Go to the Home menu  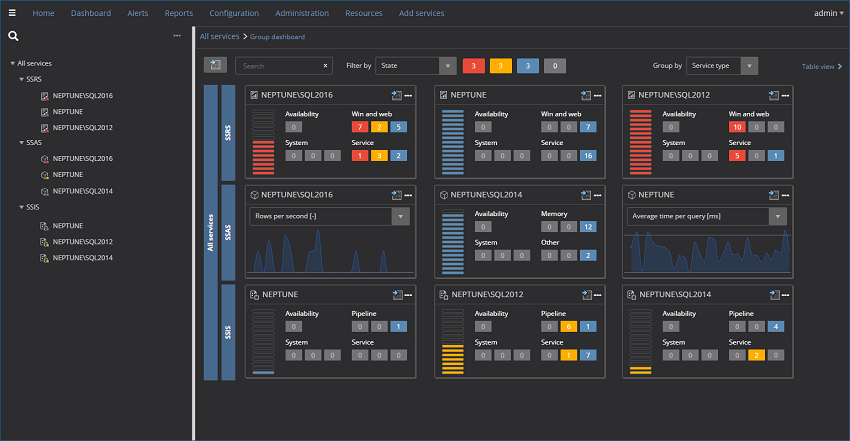(x=43, y=13)
